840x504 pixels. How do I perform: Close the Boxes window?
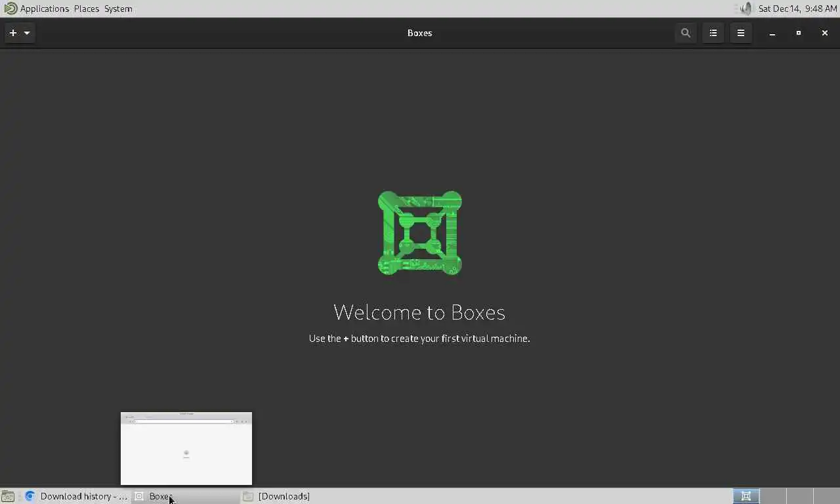pyautogui.click(x=825, y=33)
